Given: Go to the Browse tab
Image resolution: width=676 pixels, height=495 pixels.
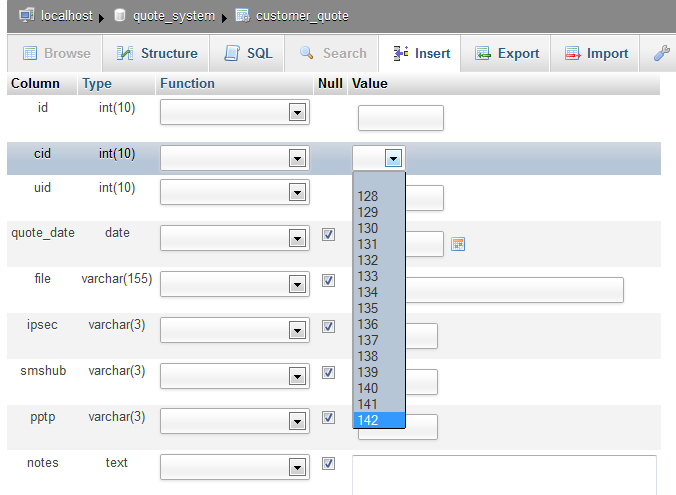Looking at the screenshot, I should (56, 54).
